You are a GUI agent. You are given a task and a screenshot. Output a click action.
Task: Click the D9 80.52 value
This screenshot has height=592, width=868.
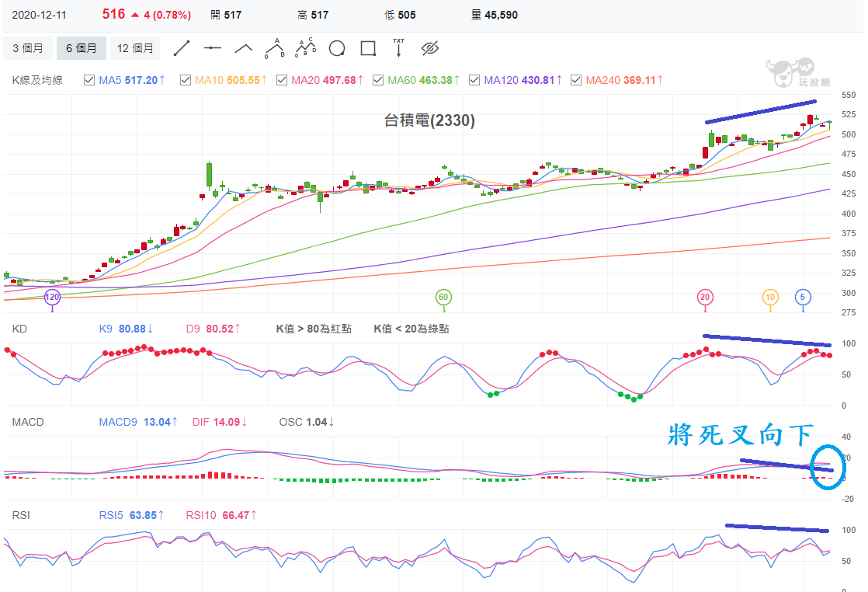click(214, 329)
